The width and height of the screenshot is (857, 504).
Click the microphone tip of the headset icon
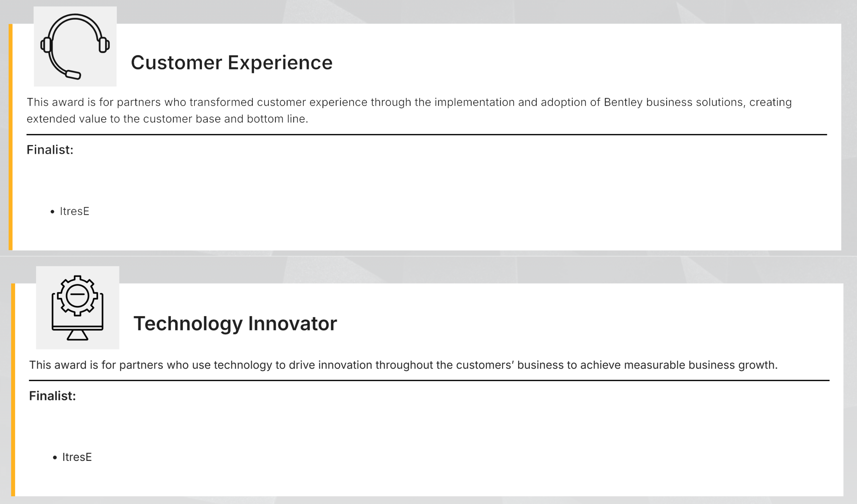coord(73,75)
